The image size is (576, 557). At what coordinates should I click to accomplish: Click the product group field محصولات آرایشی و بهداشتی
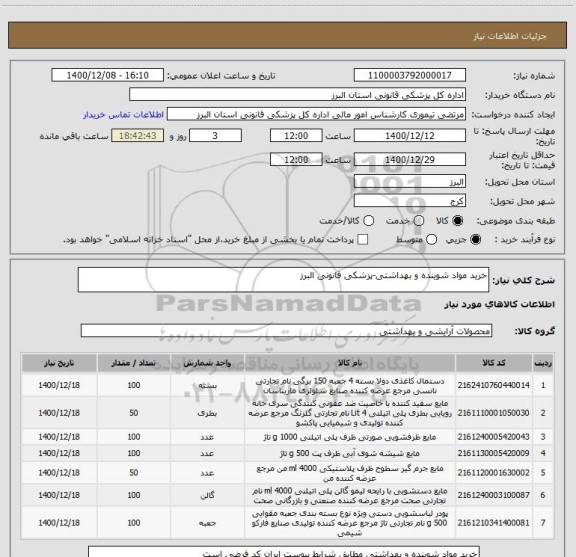pos(286,331)
